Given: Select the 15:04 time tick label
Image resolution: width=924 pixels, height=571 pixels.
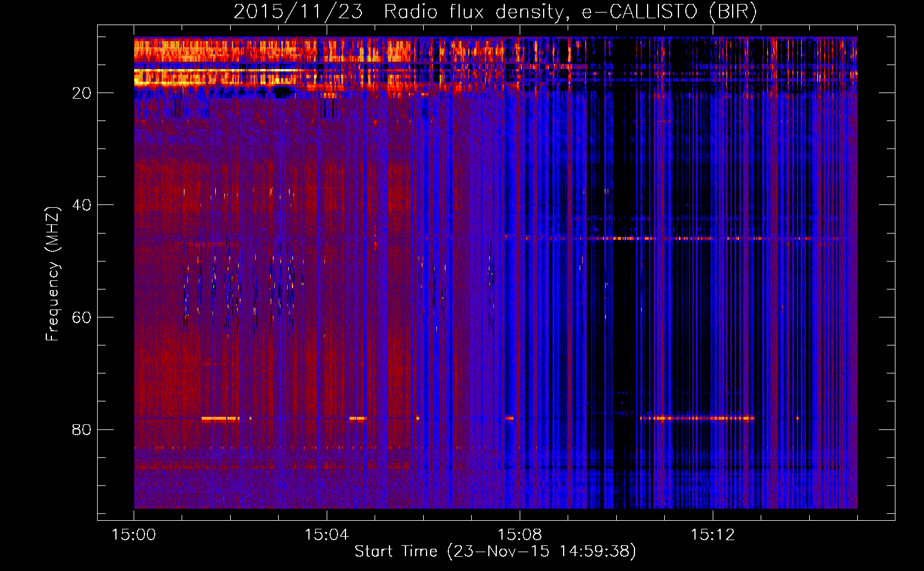Looking at the screenshot, I should (327, 535).
